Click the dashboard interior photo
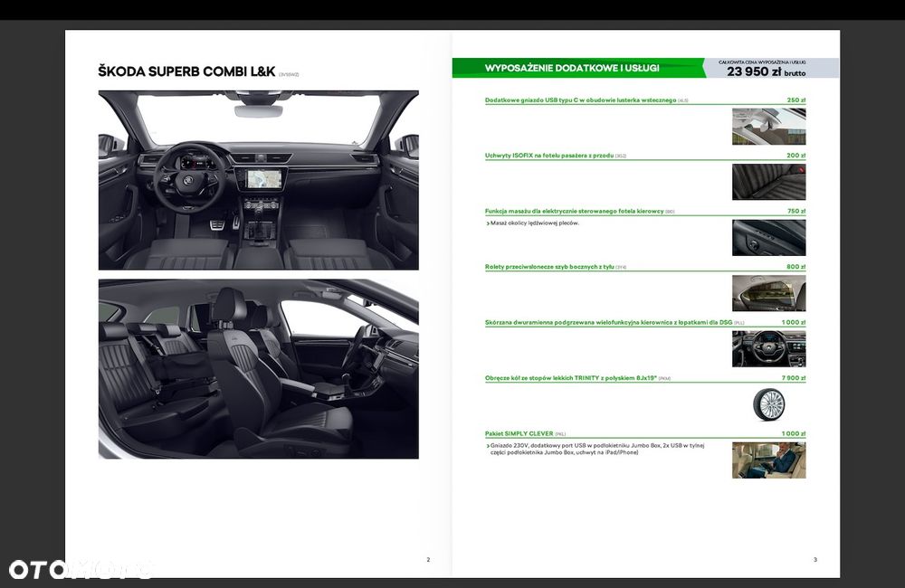Screen dimensions: 905x588 (x=259, y=180)
